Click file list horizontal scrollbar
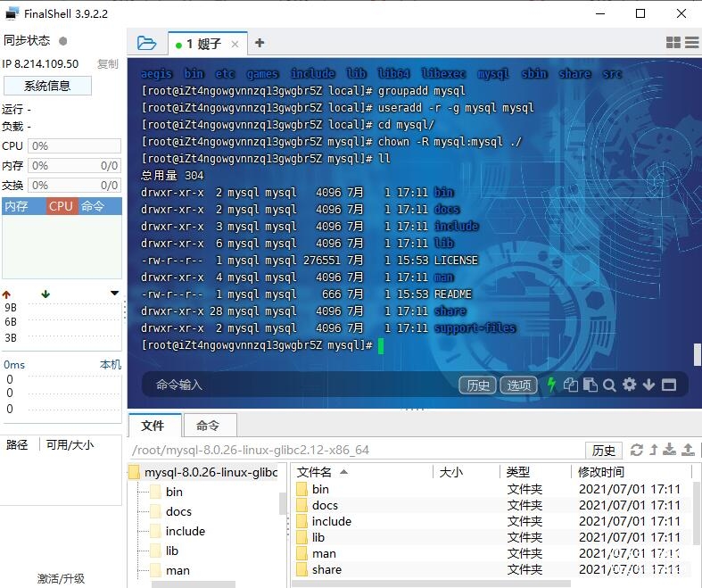 431,584
